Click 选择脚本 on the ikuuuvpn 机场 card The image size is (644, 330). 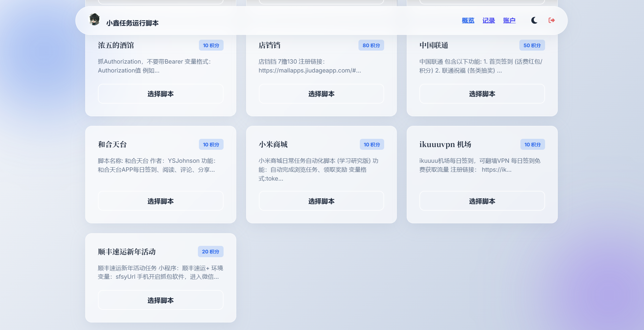click(x=482, y=201)
